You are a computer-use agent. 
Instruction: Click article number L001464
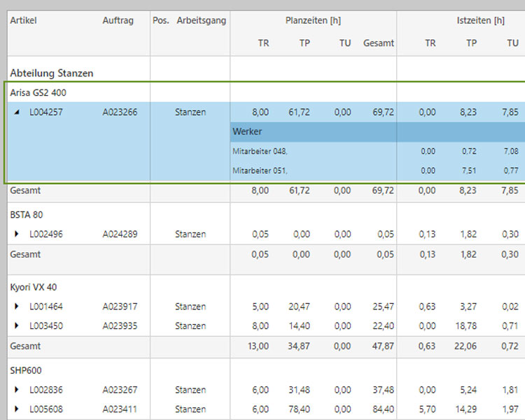coord(46,307)
